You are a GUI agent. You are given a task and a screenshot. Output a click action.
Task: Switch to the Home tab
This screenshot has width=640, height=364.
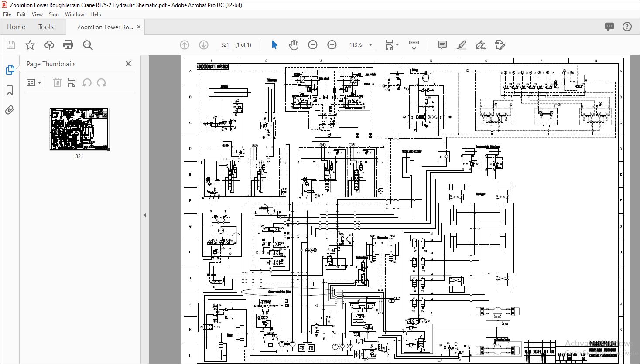pyautogui.click(x=16, y=27)
